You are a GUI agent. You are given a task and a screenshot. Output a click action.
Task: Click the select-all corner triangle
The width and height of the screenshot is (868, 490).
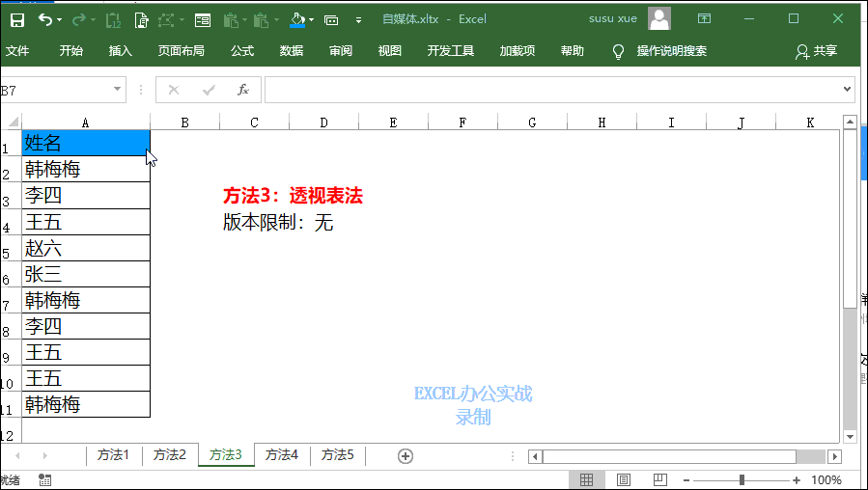pyautogui.click(x=12, y=122)
